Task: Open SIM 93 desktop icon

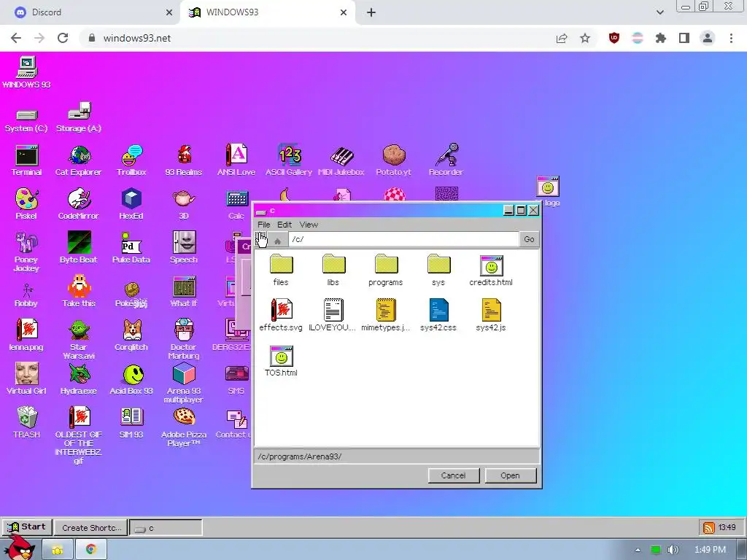Action: (131, 423)
